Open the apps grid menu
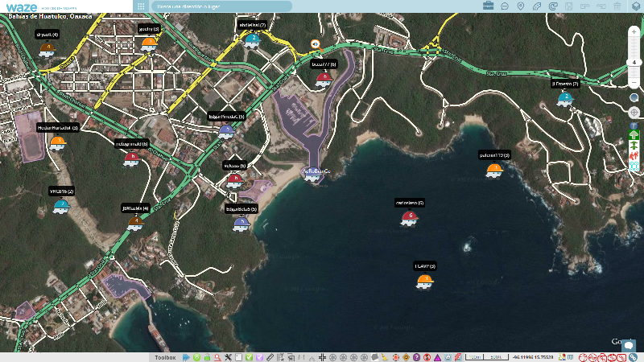The height and width of the screenshot is (362, 644). (141, 6)
